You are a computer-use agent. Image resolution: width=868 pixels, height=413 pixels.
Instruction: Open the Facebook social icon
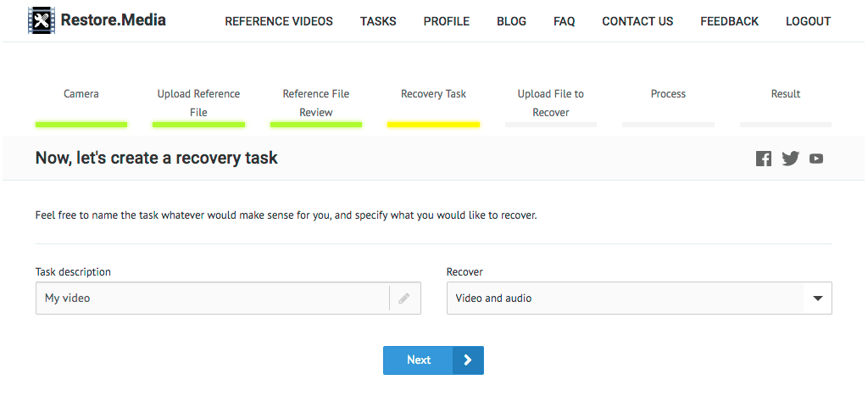[x=764, y=159]
